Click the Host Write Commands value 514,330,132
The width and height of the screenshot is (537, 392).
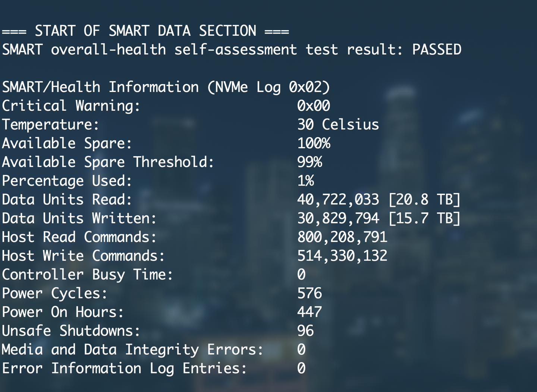click(342, 256)
